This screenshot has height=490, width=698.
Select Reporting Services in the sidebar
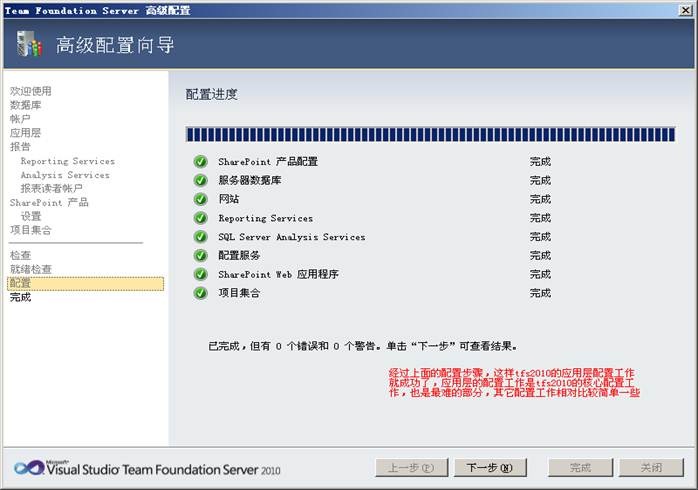(68, 161)
